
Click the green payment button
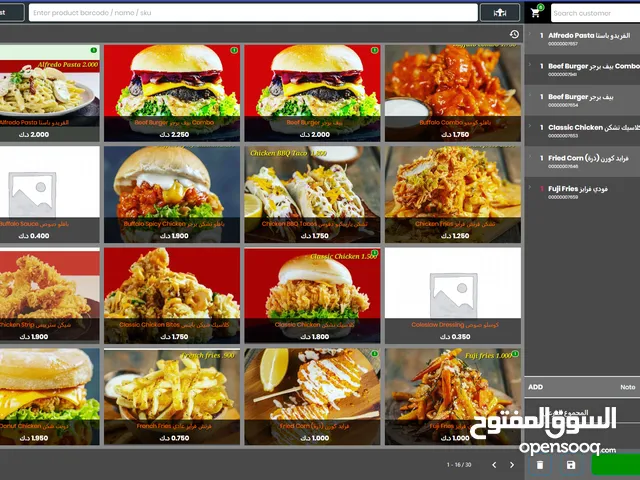coord(616,464)
